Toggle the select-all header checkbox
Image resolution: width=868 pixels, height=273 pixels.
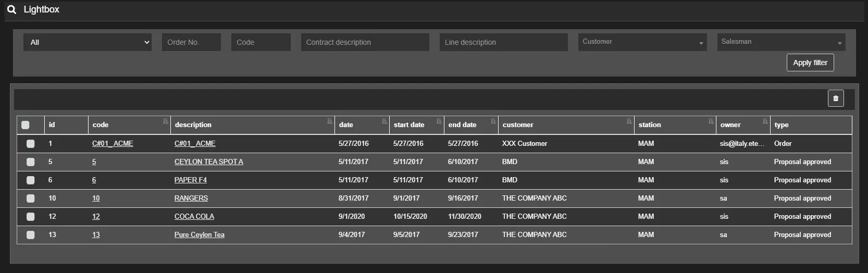coord(26,125)
